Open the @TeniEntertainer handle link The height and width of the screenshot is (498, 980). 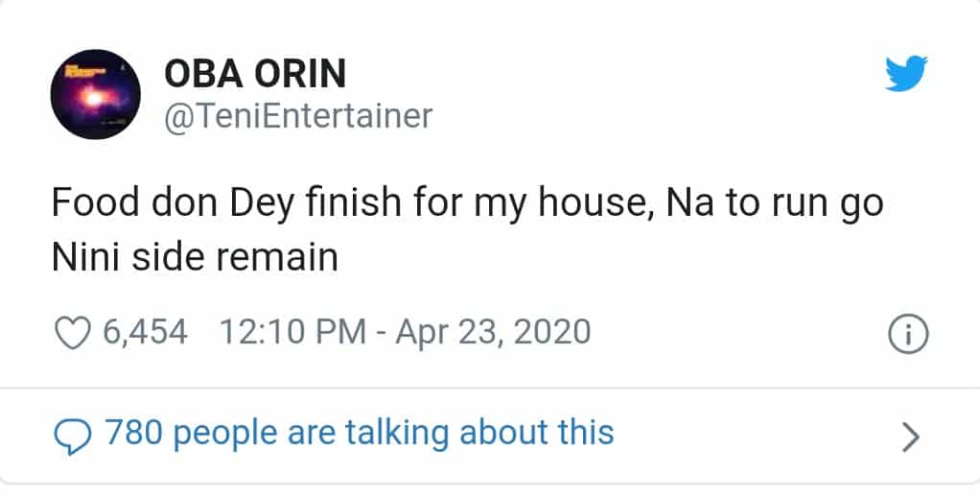point(298,116)
